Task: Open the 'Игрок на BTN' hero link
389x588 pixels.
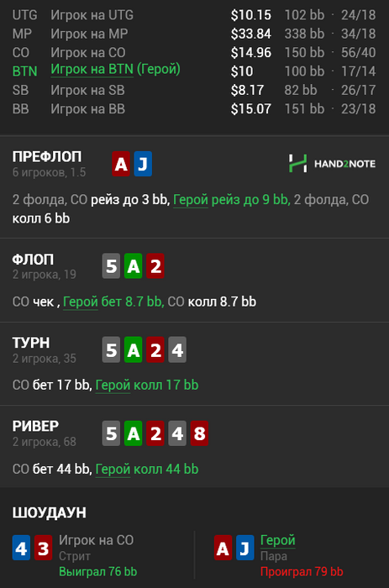Action: pyautogui.click(x=92, y=70)
